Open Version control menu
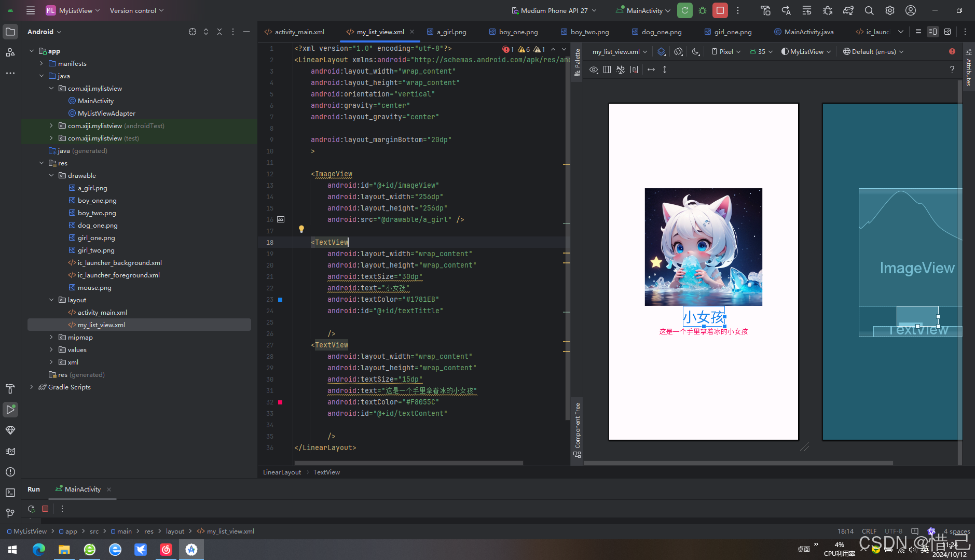Image resolution: width=975 pixels, height=560 pixels. [136, 10]
